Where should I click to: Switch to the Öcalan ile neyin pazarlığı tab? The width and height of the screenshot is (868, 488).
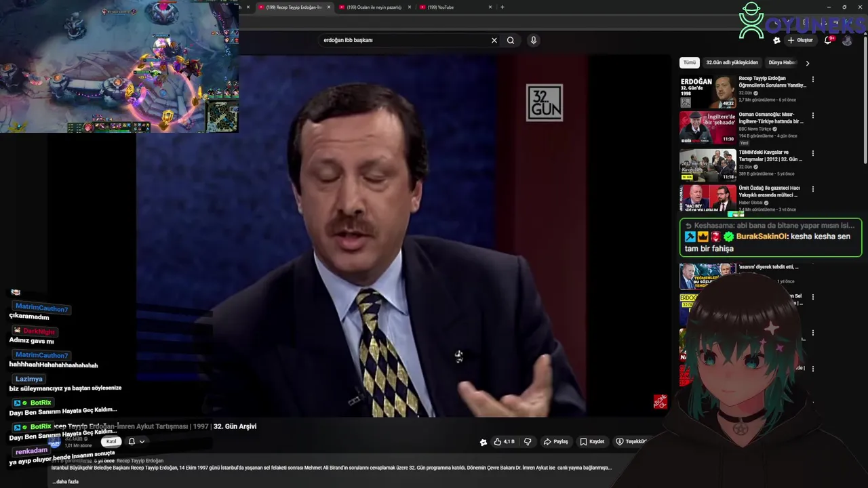point(374,7)
